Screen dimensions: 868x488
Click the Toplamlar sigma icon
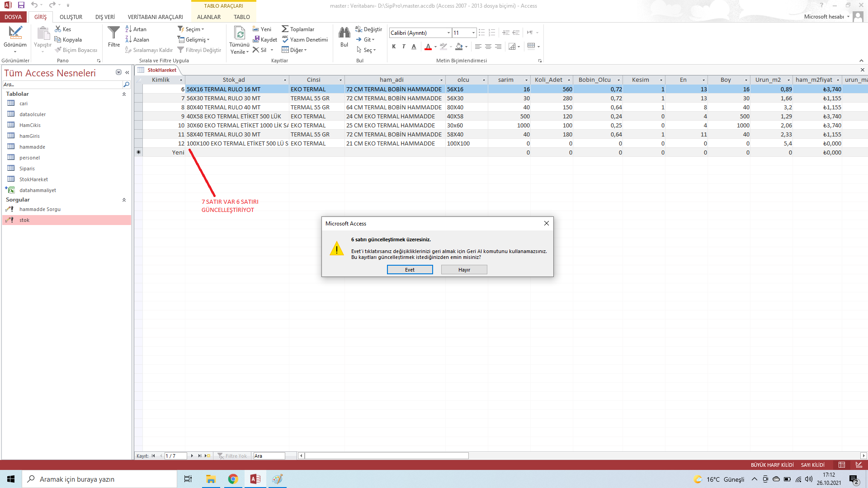point(285,29)
